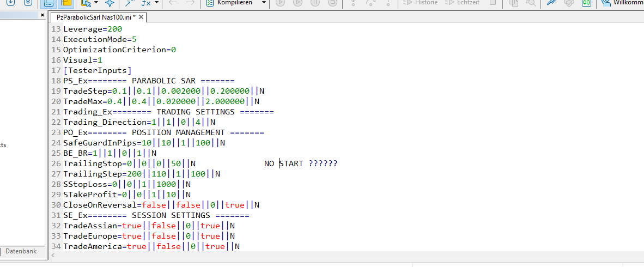The height and width of the screenshot is (267, 644).
Task: Click the Save All toolbar icon
Action: (x=28, y=2)
